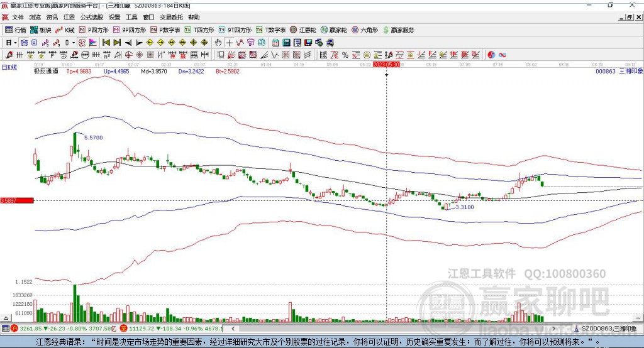Open the 行情 market quotes view
The height and width of the screenshot is (348, 644).
coord(15,30)
